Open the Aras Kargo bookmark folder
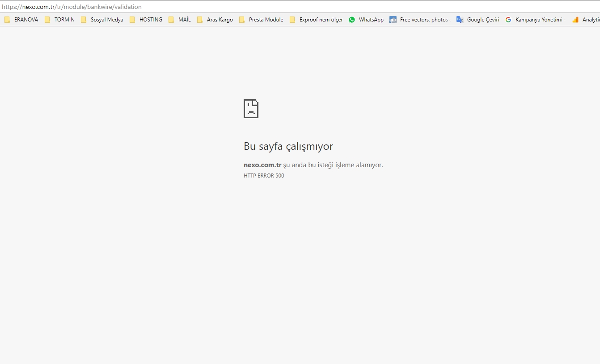600x364 pixels. click(x=215, y=20)
